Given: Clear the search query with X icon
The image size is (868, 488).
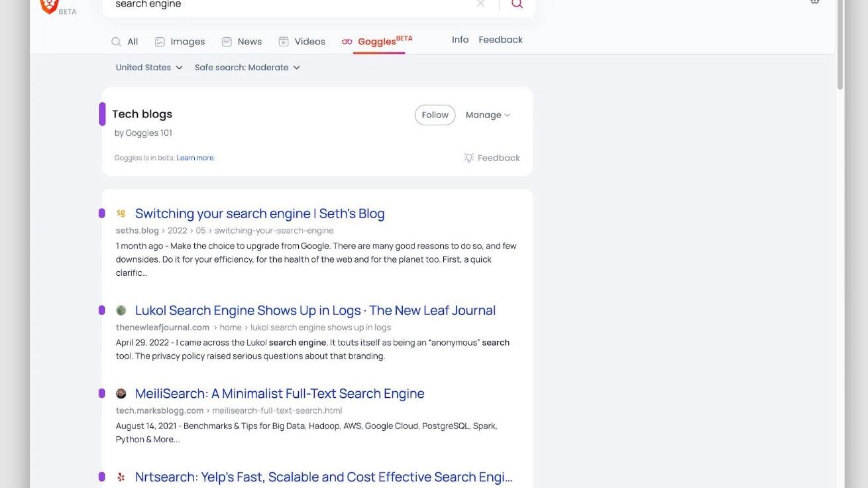Looking at the screenshot, I should coord(481,4).
